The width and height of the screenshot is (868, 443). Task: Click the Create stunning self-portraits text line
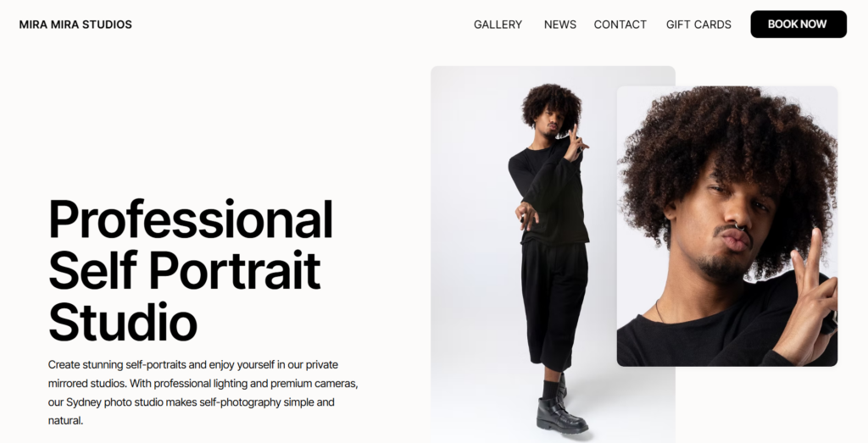[193, 365]
